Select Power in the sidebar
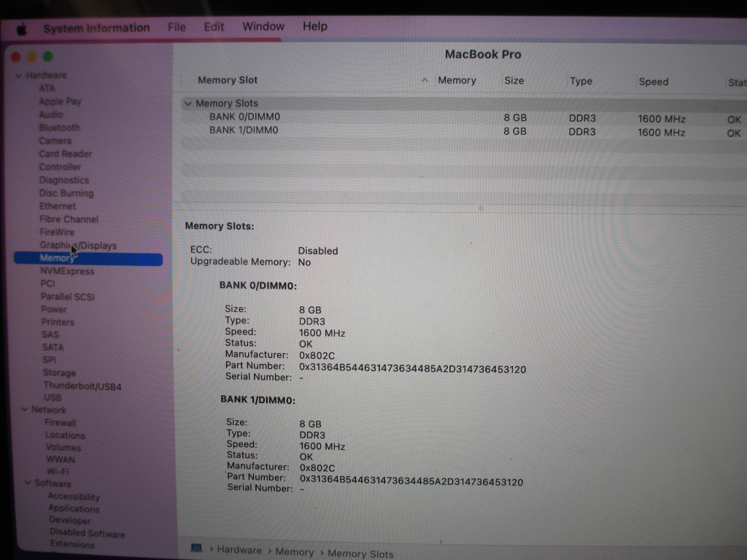The image size is (747, 560). coord(54,309)
